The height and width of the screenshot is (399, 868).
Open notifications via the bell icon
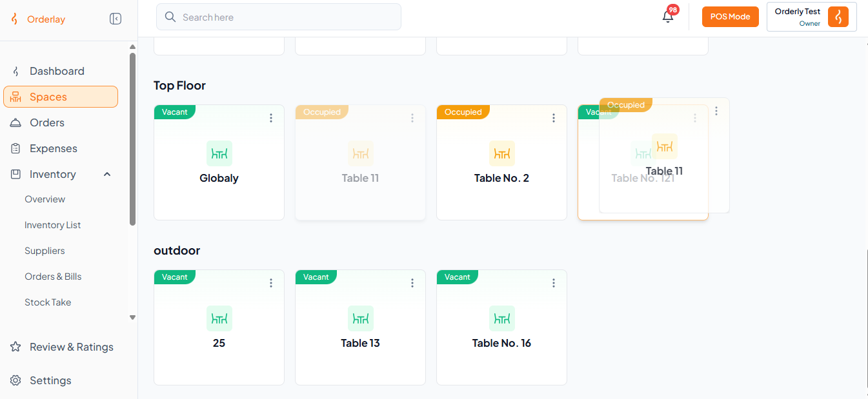(x=668, y=17)
